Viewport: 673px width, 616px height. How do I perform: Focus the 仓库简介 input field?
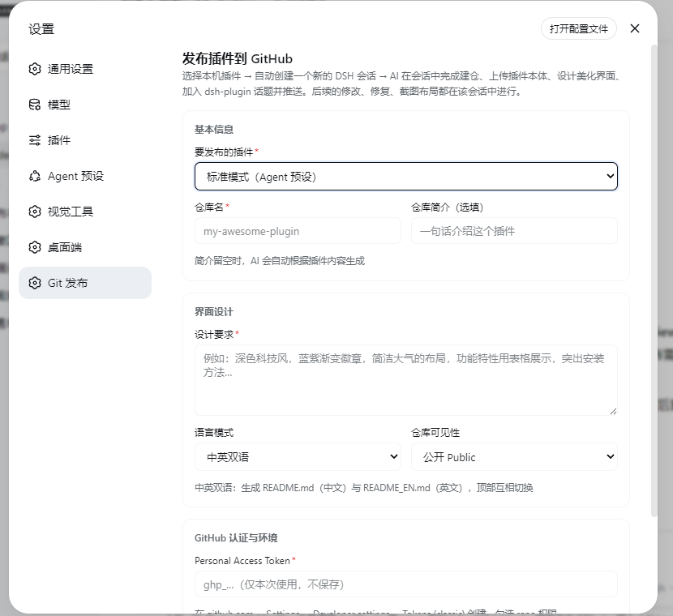(x=514, y=231)
